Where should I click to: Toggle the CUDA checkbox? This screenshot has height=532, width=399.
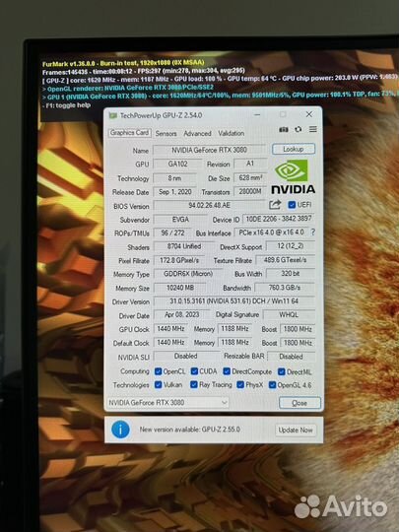(194, 371)
